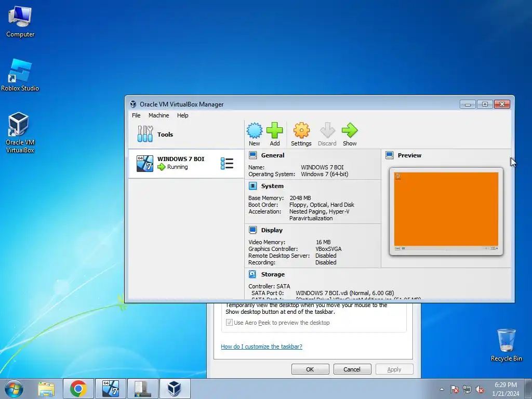Switch to VirtualBox Manager taskbar icon
Viewport: 532px width, 399px height.
[x=175, y=389]
